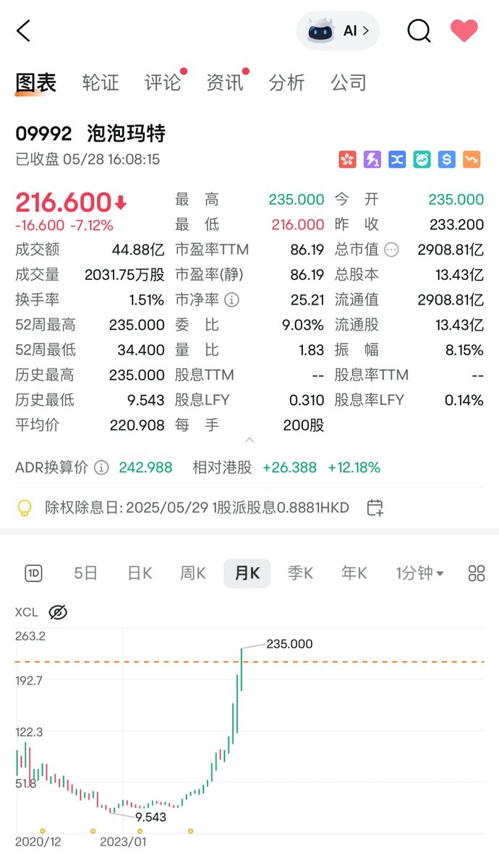Select the 年K chart period
The width and height of the screenshot is (499, 868).
354,574
